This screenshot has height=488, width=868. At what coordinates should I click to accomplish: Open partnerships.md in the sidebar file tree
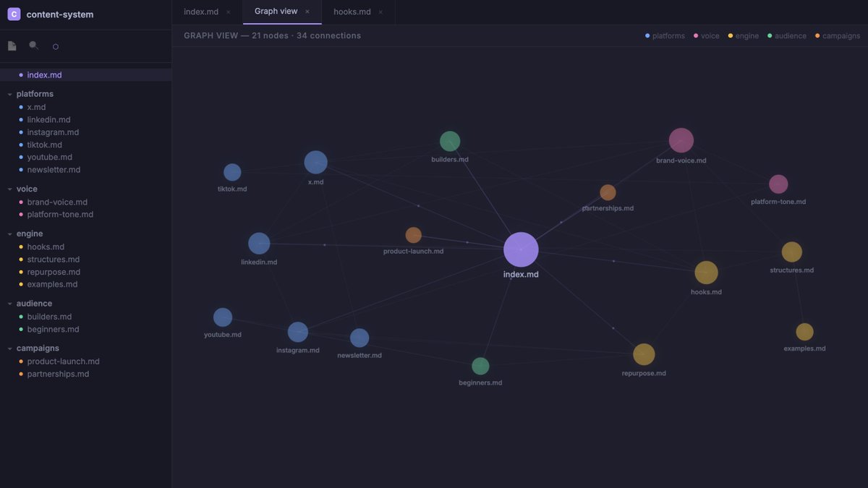point(85,374)
